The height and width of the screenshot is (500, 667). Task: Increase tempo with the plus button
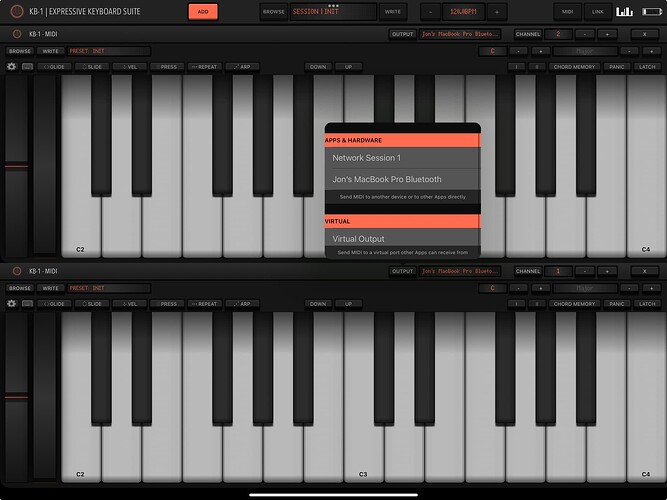(497, 11)
